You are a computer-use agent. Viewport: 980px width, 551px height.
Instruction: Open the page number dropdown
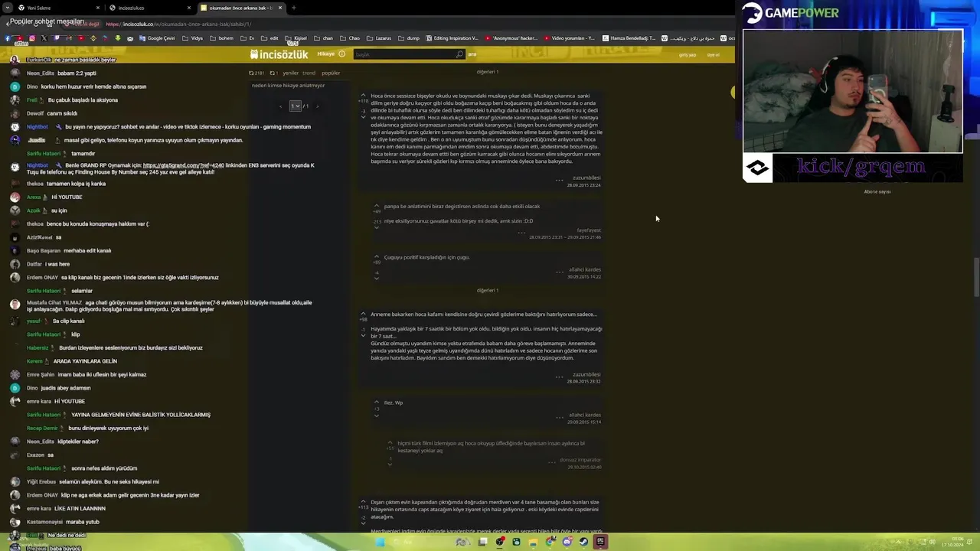point(296,106)
